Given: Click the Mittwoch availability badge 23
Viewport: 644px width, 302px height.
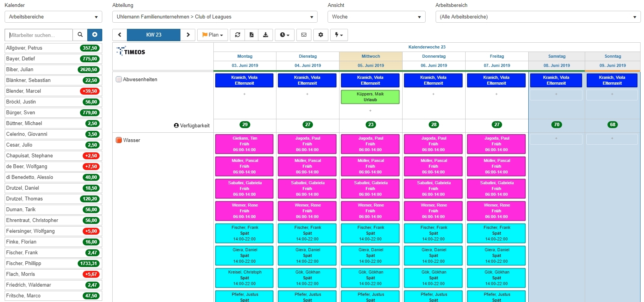Looking at the screenshot, I should click(x=371, y=125).
